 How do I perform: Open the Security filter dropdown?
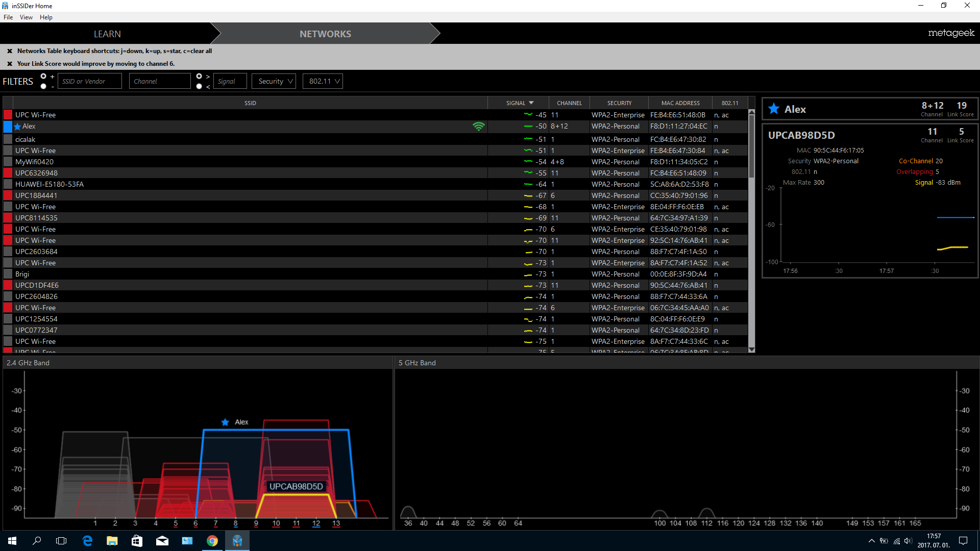tap(274, 81)
